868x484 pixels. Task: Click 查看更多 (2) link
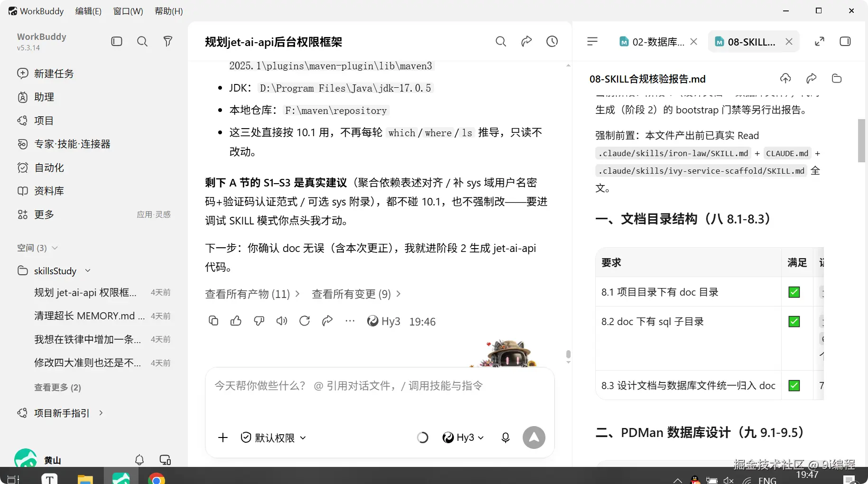[57, 388]
